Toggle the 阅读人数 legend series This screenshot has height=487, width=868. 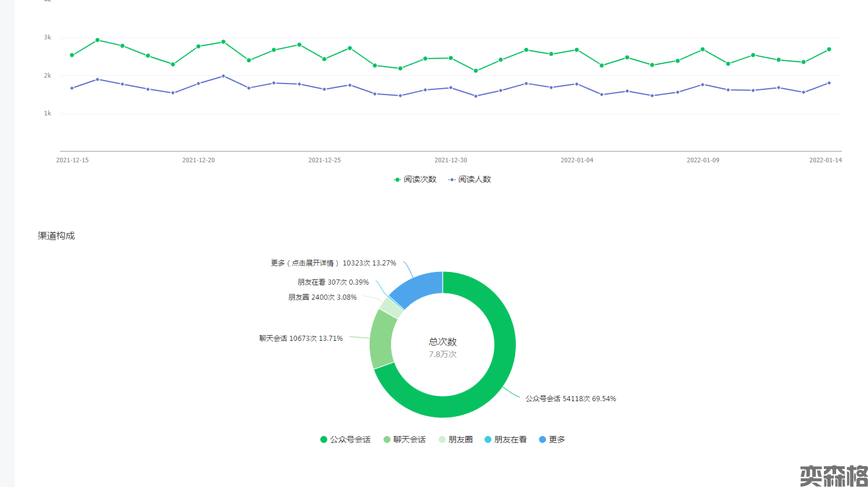point(469,180)
